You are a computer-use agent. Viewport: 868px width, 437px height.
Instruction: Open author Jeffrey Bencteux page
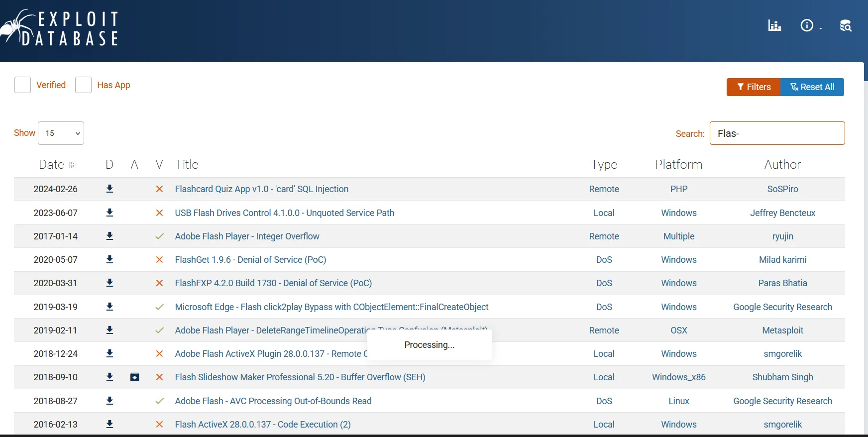tap(783, 213)
